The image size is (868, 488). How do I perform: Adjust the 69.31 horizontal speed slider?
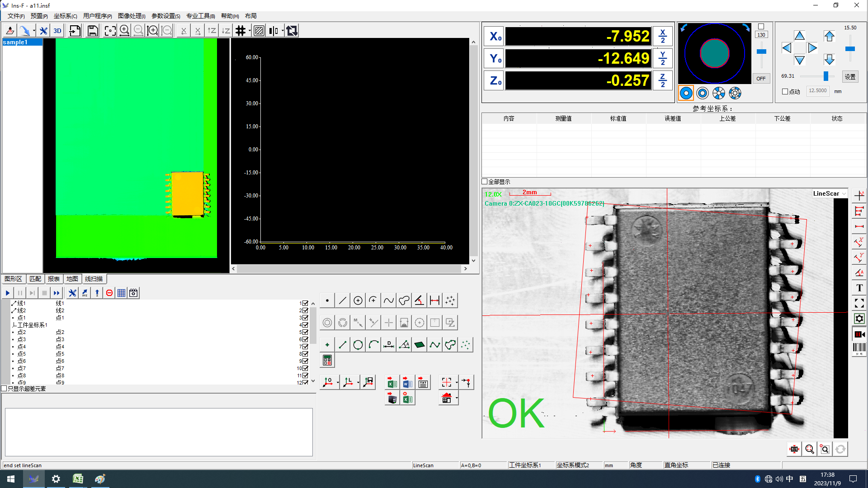pyautogui.click(x=826, y=76)
